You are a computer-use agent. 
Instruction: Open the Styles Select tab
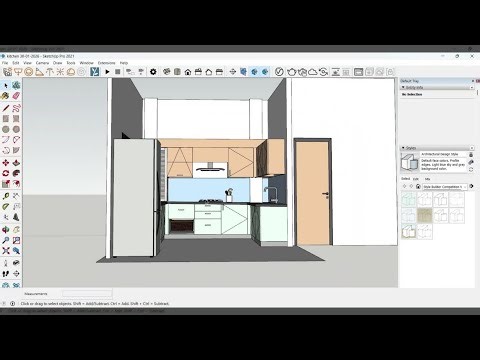coord(405,179)
